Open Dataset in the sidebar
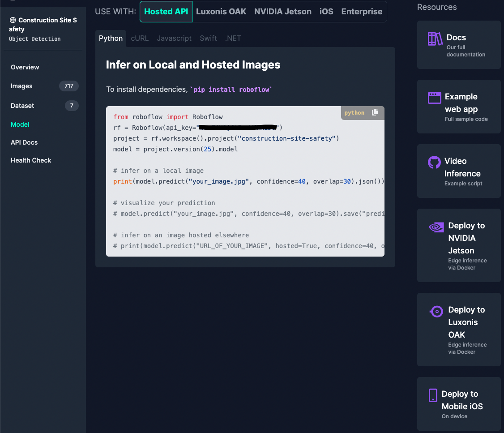Image resolution: width=504 pixels, height=433 pixels. [22, 105]
